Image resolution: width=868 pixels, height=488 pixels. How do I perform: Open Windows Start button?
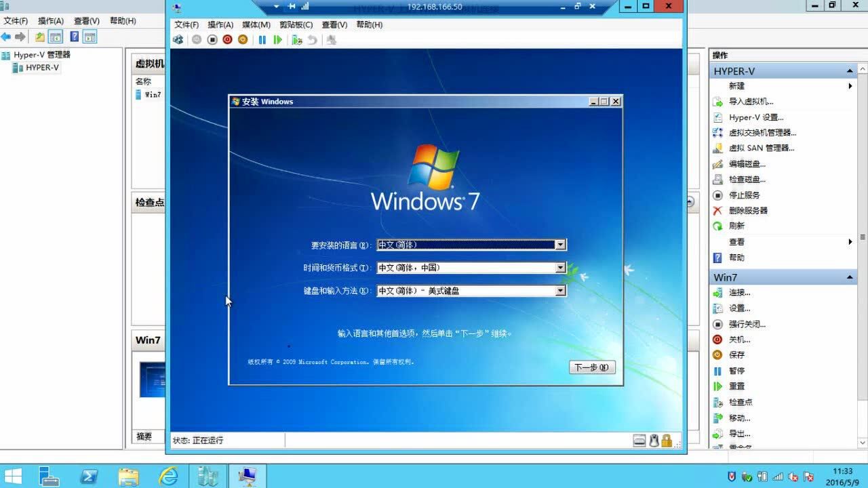[12, 476]
